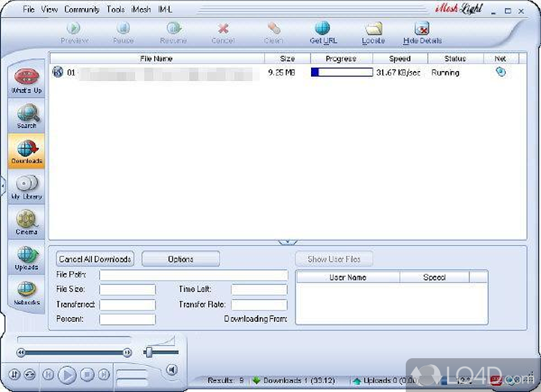
Task: Click the Uploads arrow icon in status bar
Action: tap(357, 381)
